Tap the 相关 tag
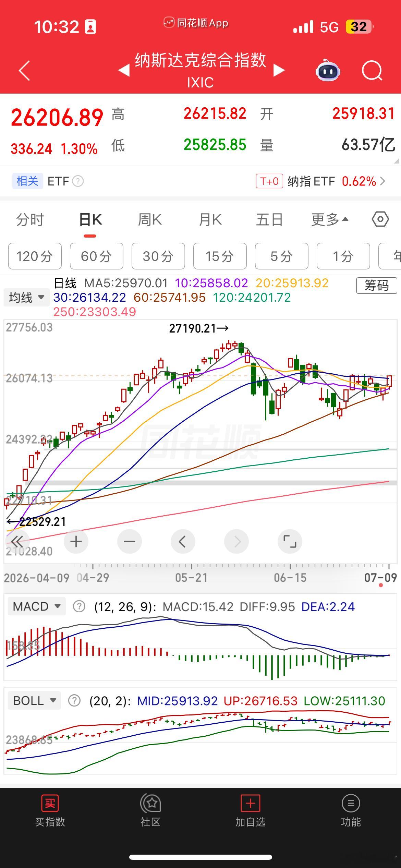This screenshot has width=401, height=868. [27, 181]
